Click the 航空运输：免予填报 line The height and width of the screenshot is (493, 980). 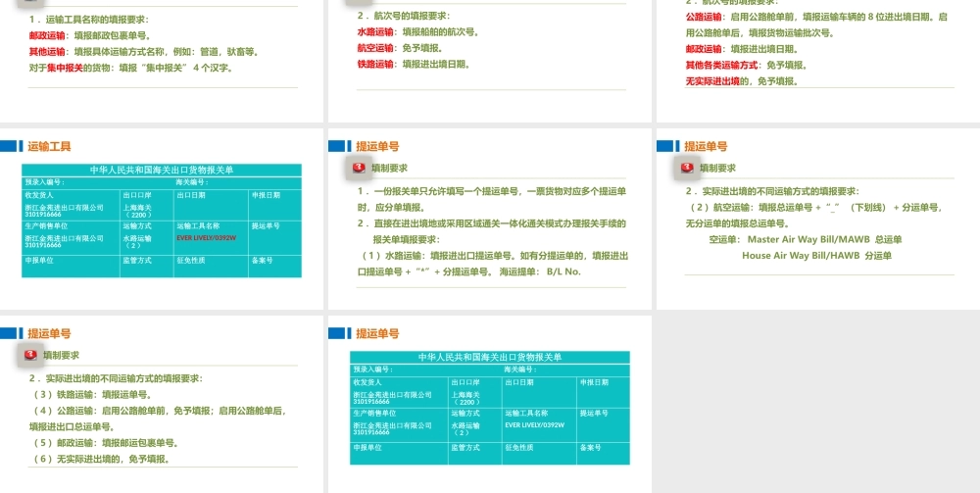pyautogui.click(x=400, y=48)
